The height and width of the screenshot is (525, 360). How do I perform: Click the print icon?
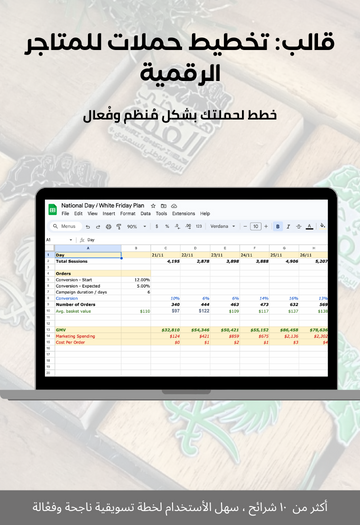[x=109, y=227]
